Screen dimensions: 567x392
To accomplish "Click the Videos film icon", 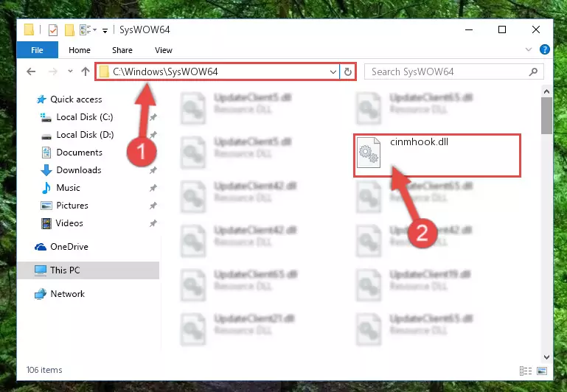I will coord(46,223).
